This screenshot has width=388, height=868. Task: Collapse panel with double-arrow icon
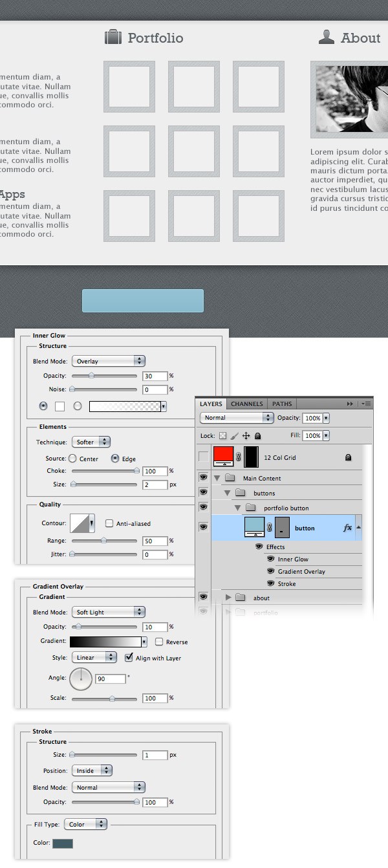(x=350, y=404)
